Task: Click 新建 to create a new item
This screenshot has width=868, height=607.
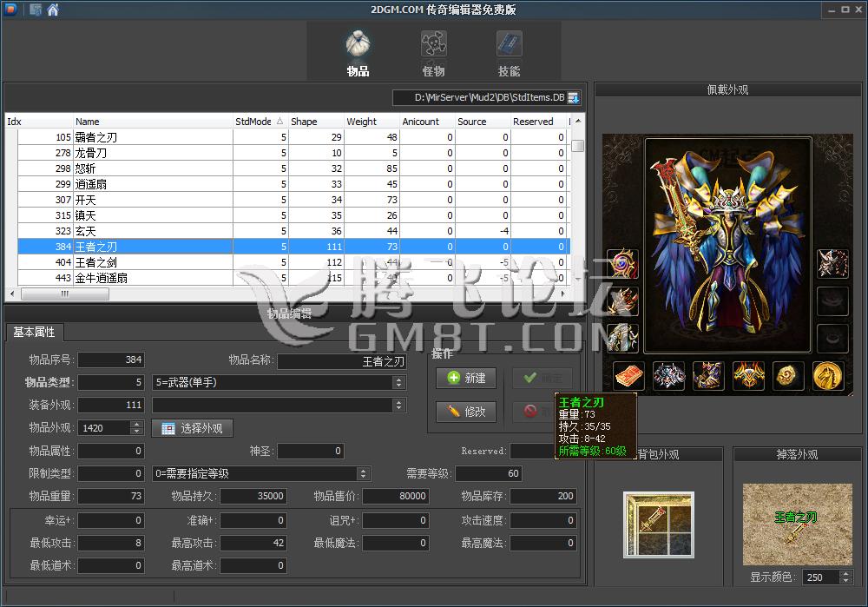Action: pyautogui.click(x=466, y=379)
